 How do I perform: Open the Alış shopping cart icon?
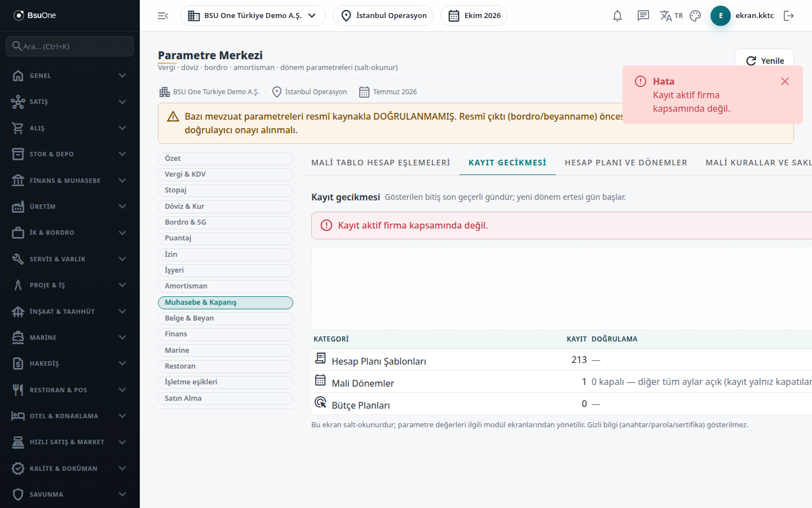click(x=18, y=128)
